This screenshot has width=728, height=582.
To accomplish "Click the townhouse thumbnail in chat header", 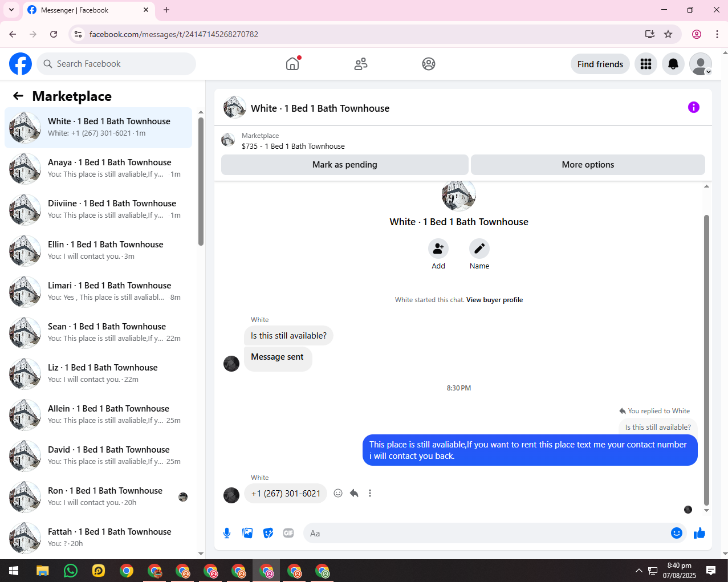I will click(234, 107).
